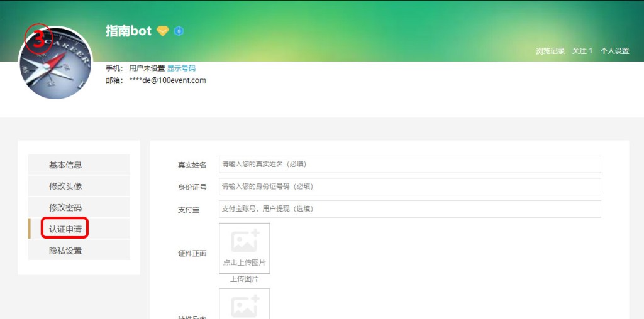644x319 pixels.
Task: Focus the 身份证号 ID number field
Action: click(x=410, y=187)
